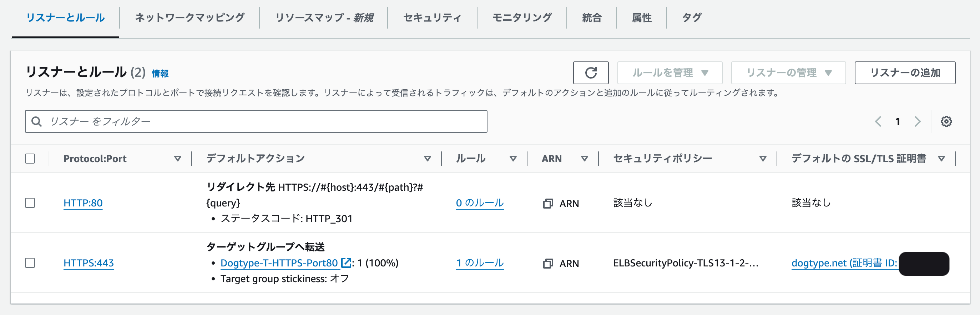
Task: Check the HTTP:80 listener row
Action: click(x=30, y=202)
